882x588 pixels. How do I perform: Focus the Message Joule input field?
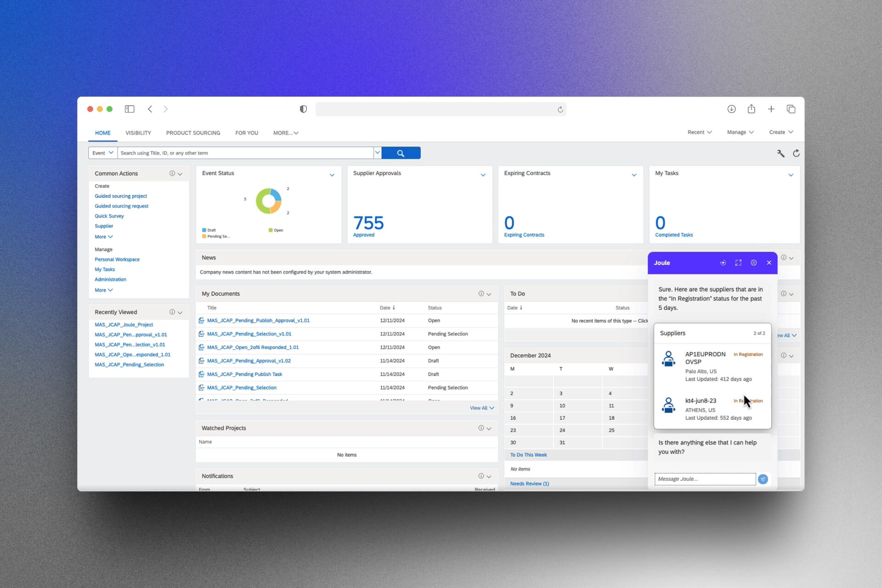705,479
